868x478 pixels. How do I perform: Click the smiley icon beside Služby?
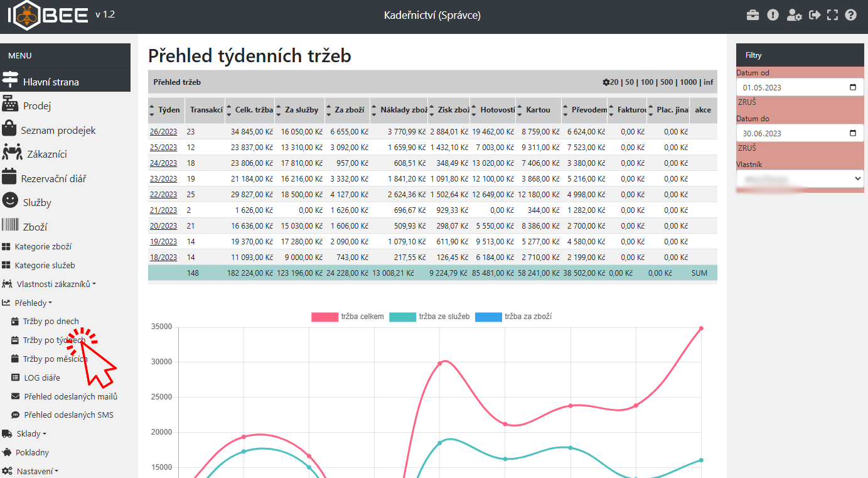pos(10,202)
